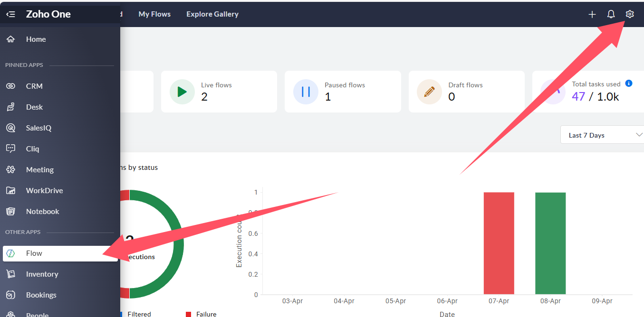Image resolution: width=644 pixels, height=317 pixels.
Task: Launch the Desk app in the sidebar
Action: pos(60,107)
